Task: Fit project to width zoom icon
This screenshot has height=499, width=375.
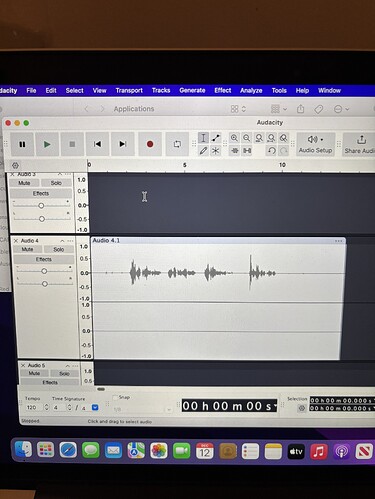Action: pyautogui.click(x=271, y=138)
